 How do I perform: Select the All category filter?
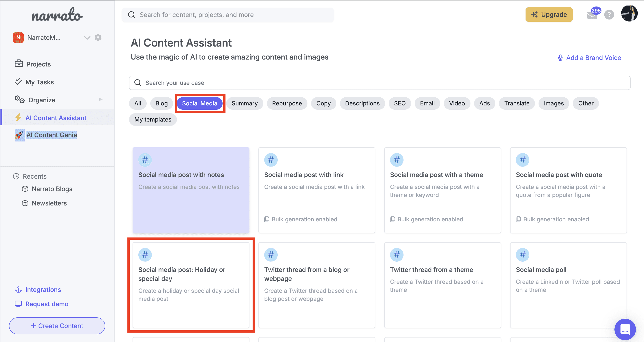tap(138, 103)
